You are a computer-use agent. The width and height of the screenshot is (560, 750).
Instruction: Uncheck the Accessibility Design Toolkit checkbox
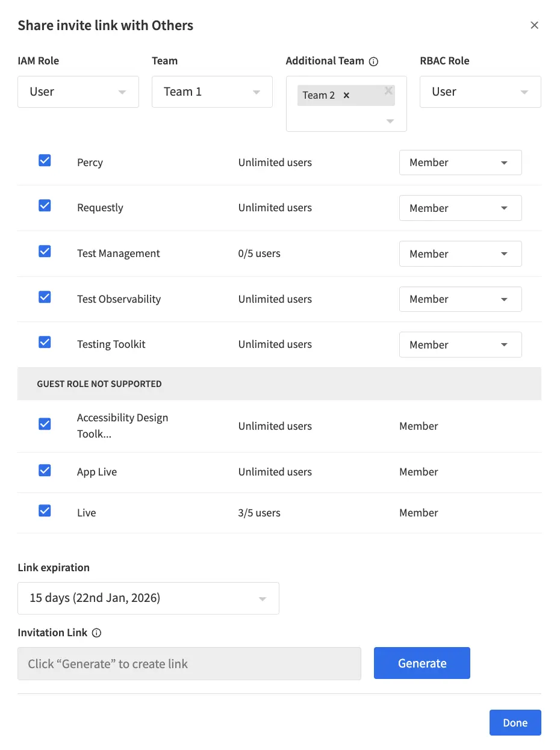point(45,424)
